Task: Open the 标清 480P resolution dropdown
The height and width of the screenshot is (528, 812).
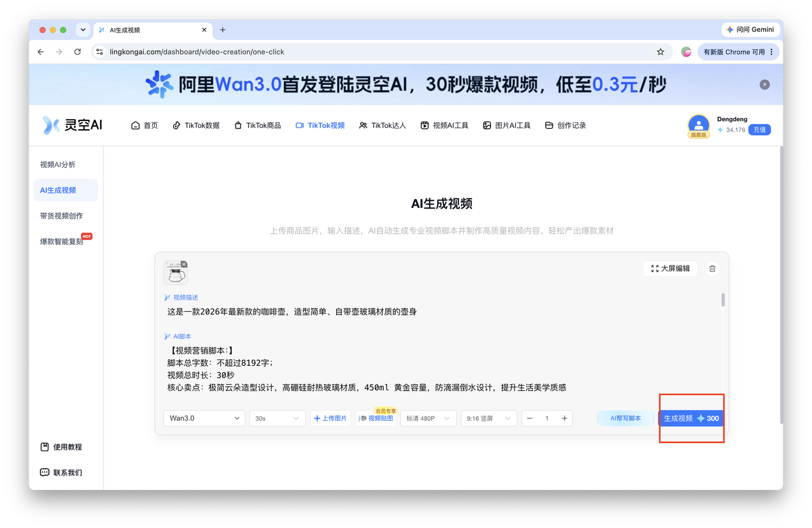Action: click(x=428, y=418)
